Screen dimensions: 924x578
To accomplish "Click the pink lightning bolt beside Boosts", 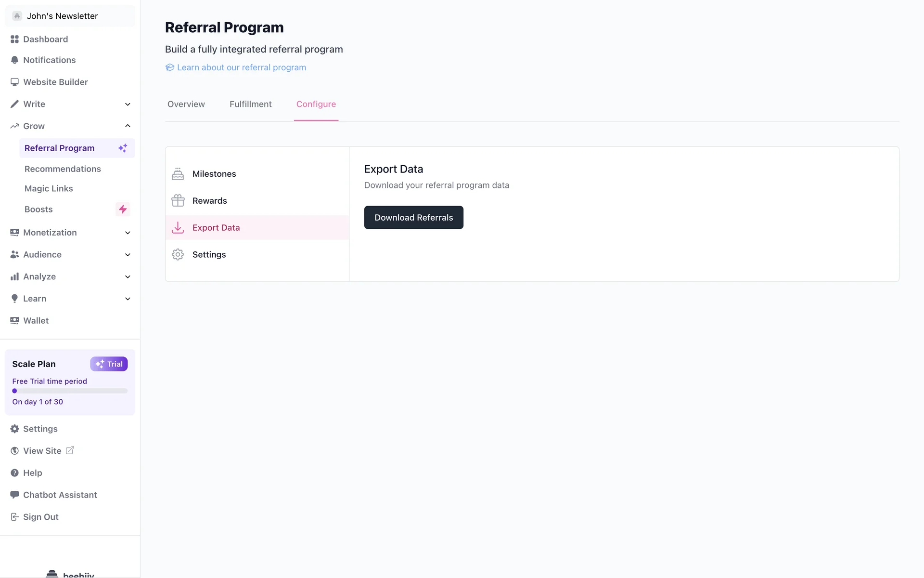I will click(123, 209).
